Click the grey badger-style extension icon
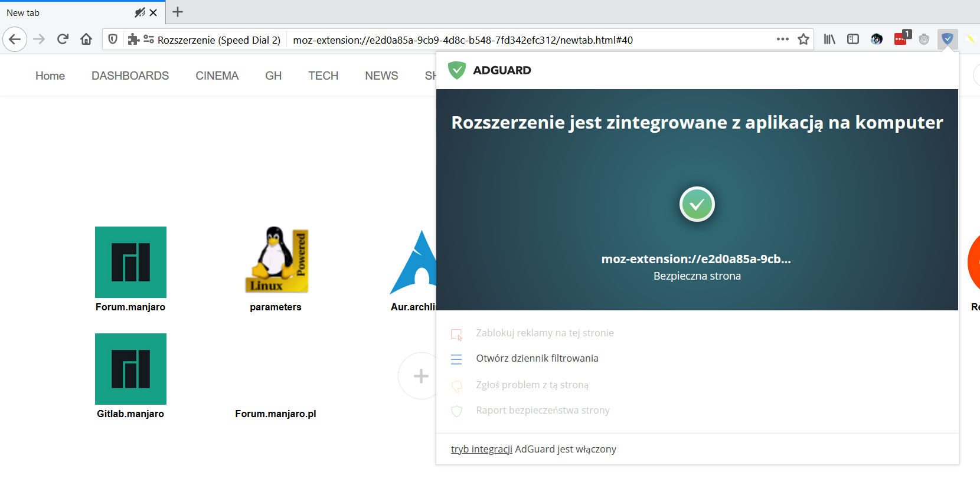This screenshot has width=980, height=495. pyautogui.click(x=924, y=40)
